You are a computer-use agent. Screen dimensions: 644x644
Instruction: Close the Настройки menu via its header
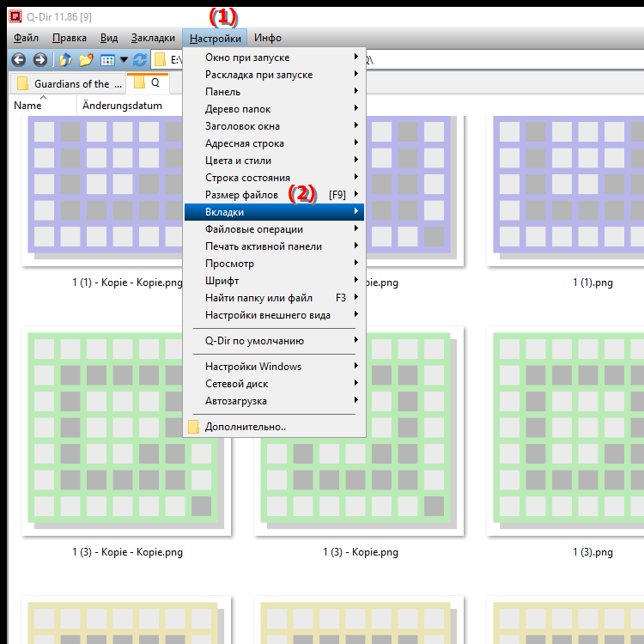coord(215,38)
